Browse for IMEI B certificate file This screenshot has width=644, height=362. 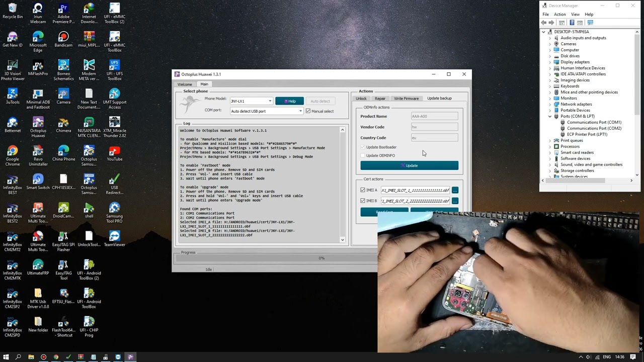(x=455, y=201)
